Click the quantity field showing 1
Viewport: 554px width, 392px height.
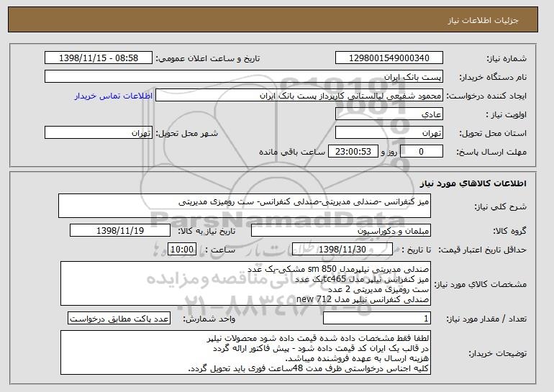click(377, 319)
